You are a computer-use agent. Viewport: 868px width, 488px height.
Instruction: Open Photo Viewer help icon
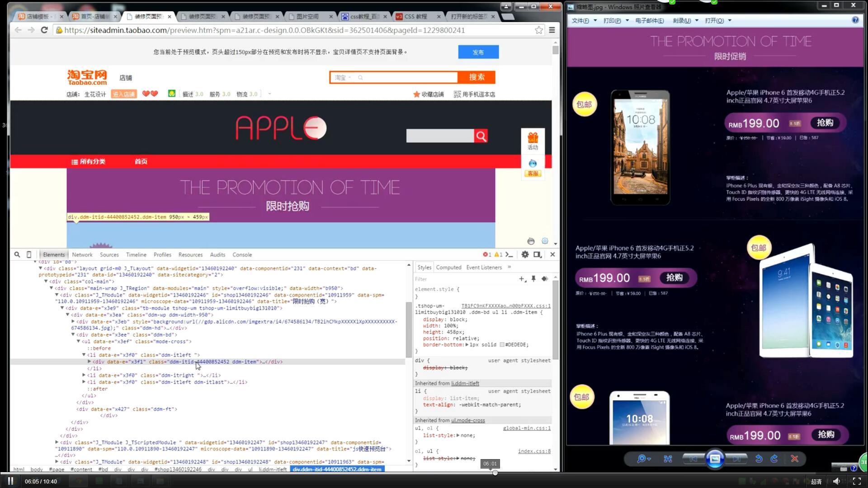pos(855,20)
